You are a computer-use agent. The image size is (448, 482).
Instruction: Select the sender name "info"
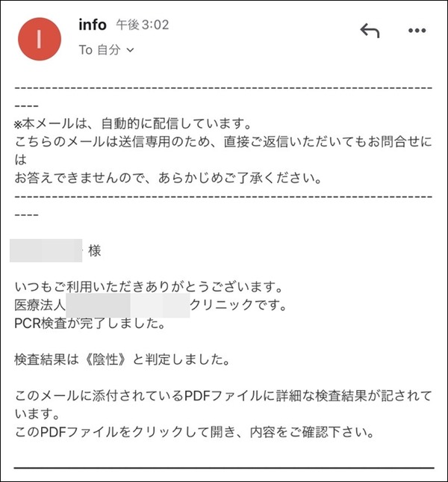pyautogui.click(x=93, y=25)
